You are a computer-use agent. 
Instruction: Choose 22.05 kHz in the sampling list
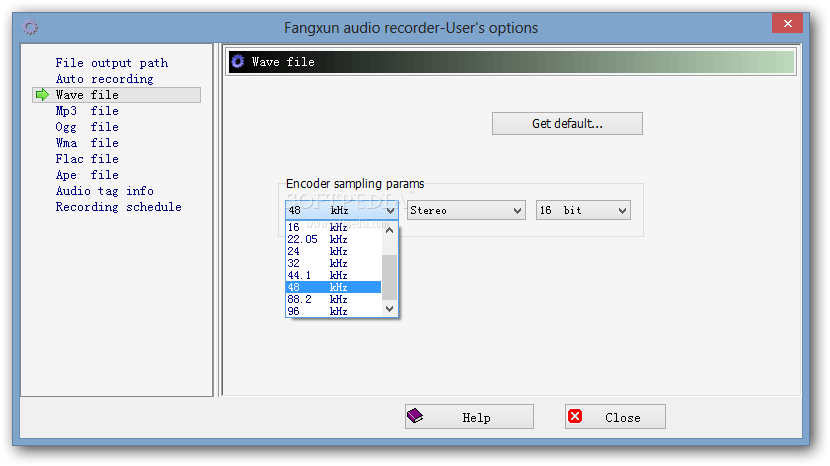click(x=333, y=239)
